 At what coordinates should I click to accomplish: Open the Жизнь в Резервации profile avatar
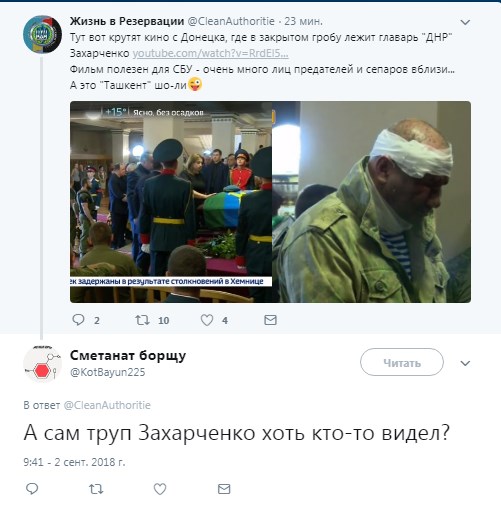(x=42, y=34)
